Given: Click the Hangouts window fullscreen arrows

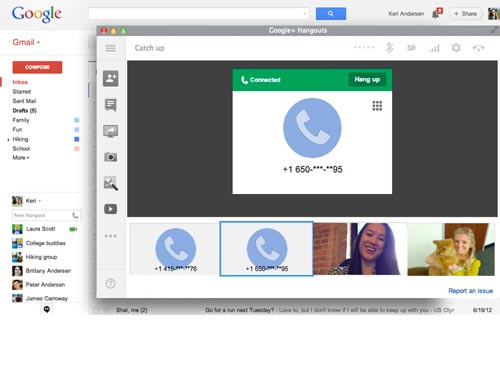Looking at the screenshot, I should [x=494, y=31].
